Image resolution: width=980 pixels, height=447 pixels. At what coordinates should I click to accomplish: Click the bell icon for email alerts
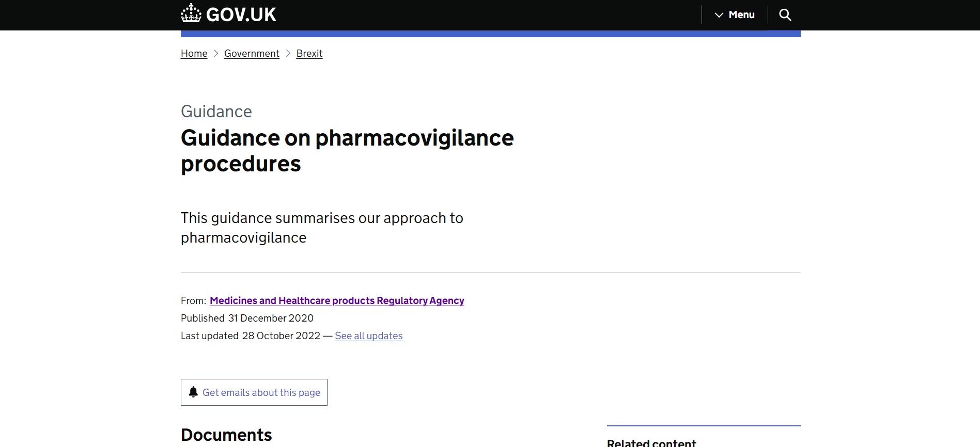pyautogui.click(x=193, y=392)
